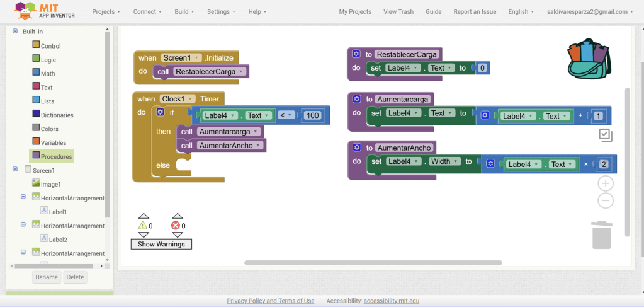Collapse the Built-in tree section

(14, 31)
